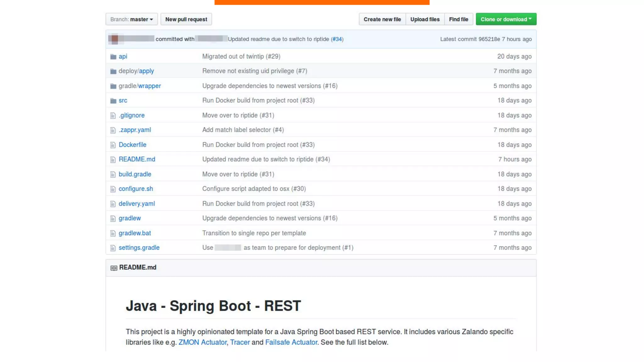The height and width of the screenshot is (362, 644).
Task: Follow the ZMON Actuator link
Action: (203, 342)
